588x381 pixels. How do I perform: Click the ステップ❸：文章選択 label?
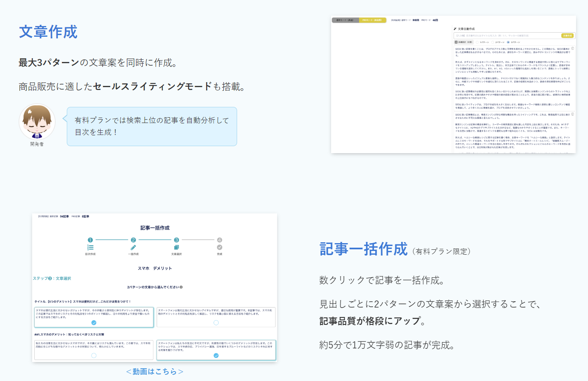point(52,279)
